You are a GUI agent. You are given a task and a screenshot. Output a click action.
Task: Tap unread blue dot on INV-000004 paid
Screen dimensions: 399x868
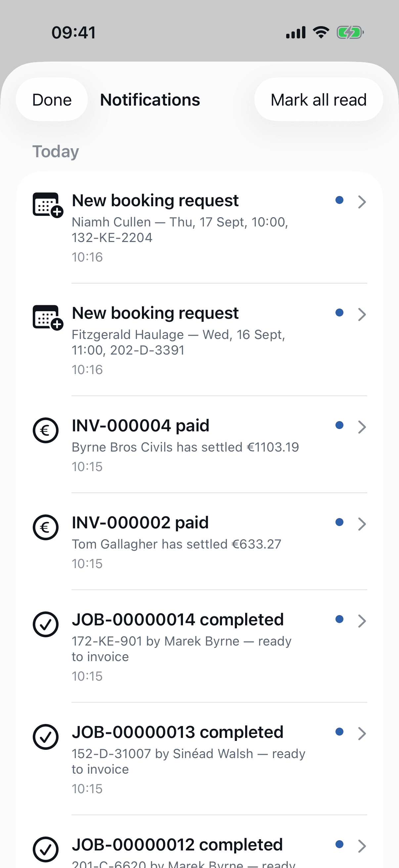[339, 425]
